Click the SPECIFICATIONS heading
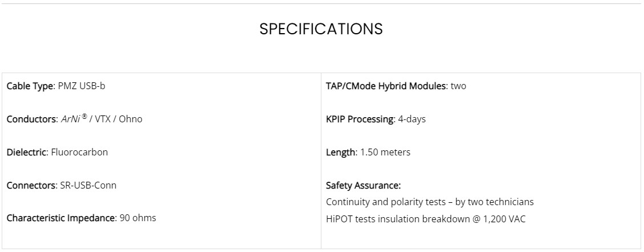The height and width of the screenshot is (252, 644). click(x=321, y=29)
